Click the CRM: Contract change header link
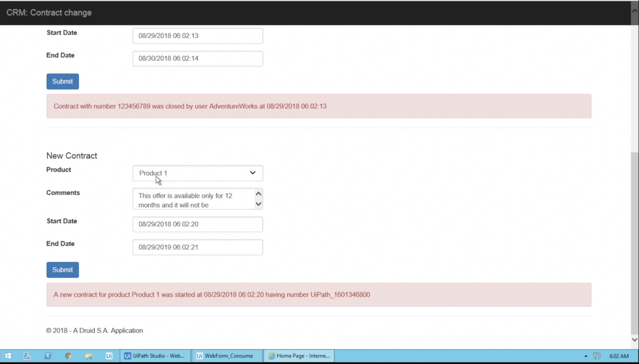Viewport: 639px width, 364px height. [49, 13]
